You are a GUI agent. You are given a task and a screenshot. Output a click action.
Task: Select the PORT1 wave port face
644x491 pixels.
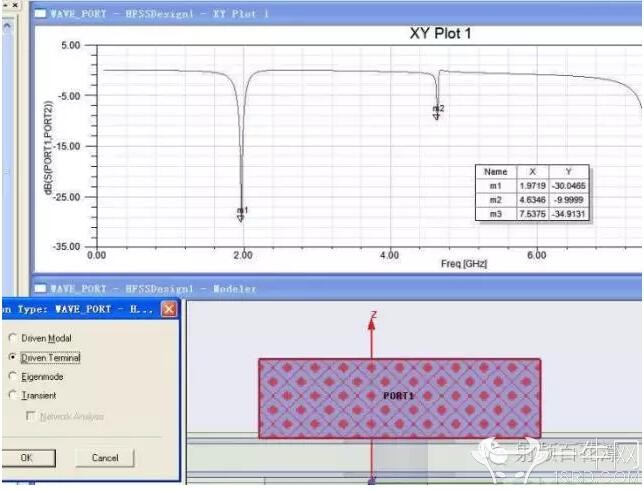point(399,398)
